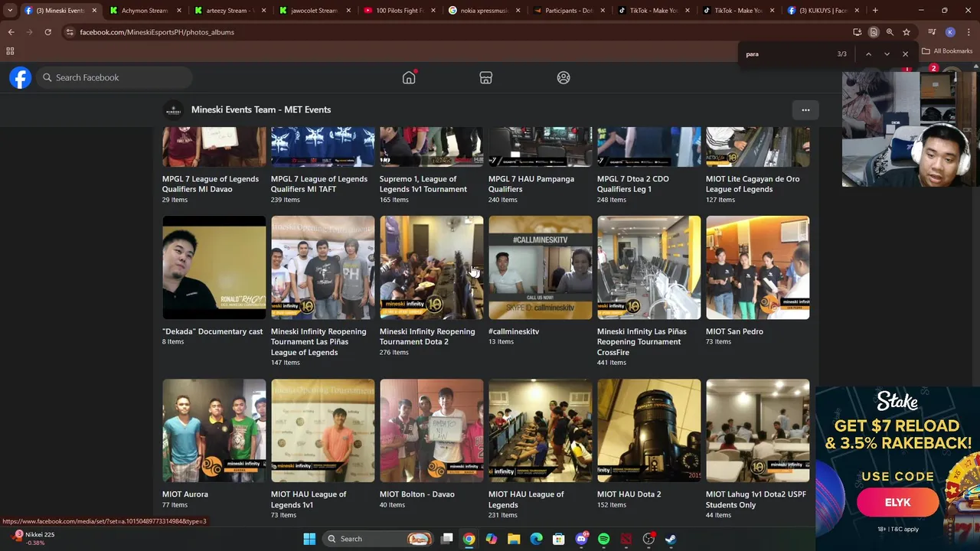
Task: Open Discord from the taskbar
Action: [x=582, y=539]
